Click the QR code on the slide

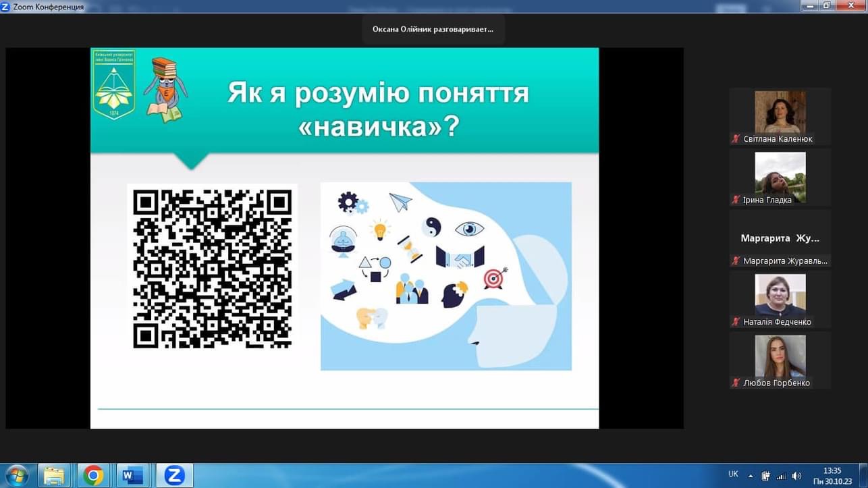point(213,268)
